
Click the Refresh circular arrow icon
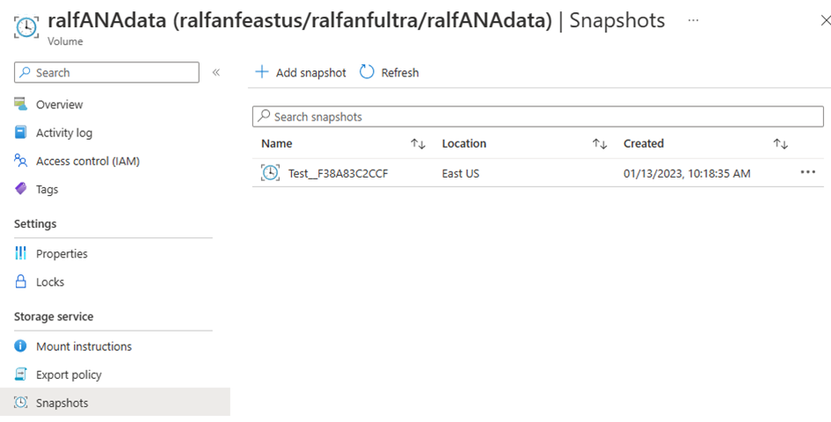367,72
